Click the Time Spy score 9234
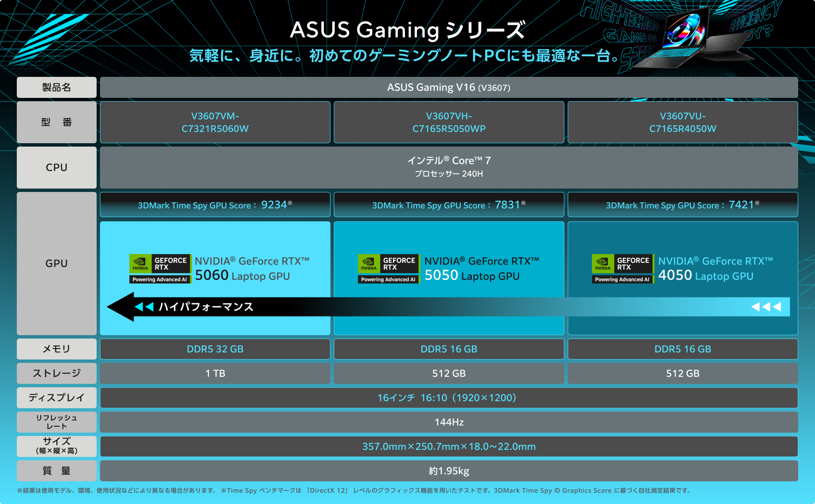 274,205
